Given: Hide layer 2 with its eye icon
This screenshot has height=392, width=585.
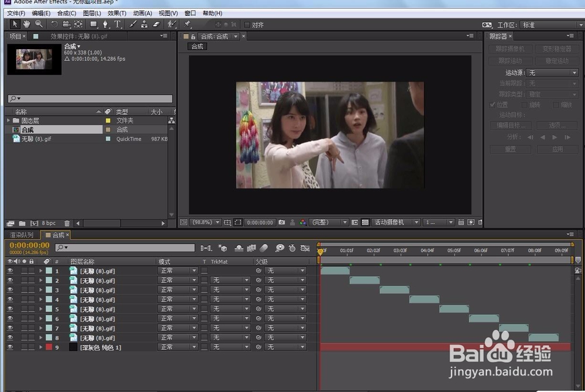Looking at the screenshot, I should [10, 280].
